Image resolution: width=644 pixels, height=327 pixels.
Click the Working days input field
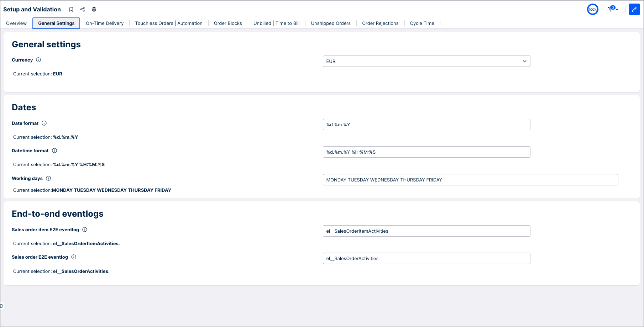(470, 180)
